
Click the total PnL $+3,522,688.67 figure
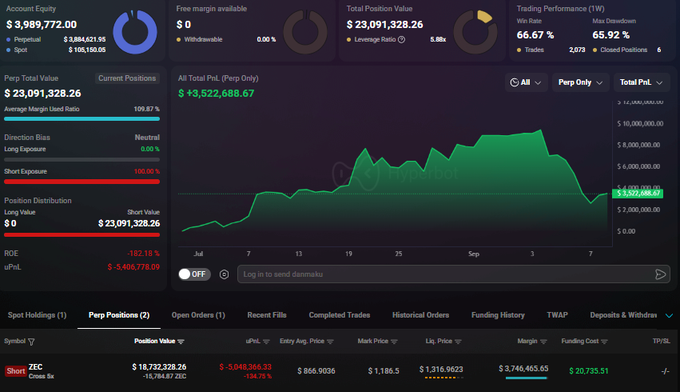[216, 94]
